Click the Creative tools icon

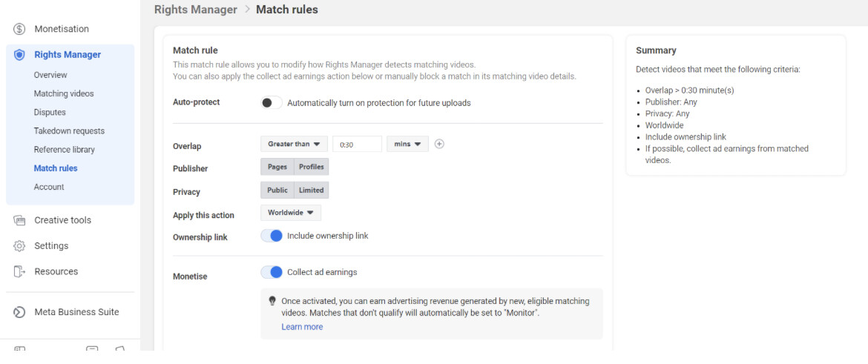(19, 220)
